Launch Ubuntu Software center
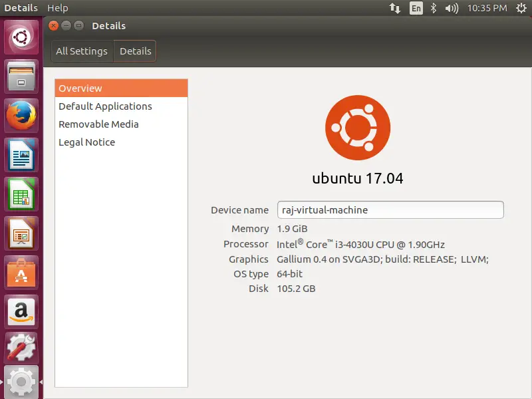The width and height of the screenshot is (532, 399). [21, 273]
